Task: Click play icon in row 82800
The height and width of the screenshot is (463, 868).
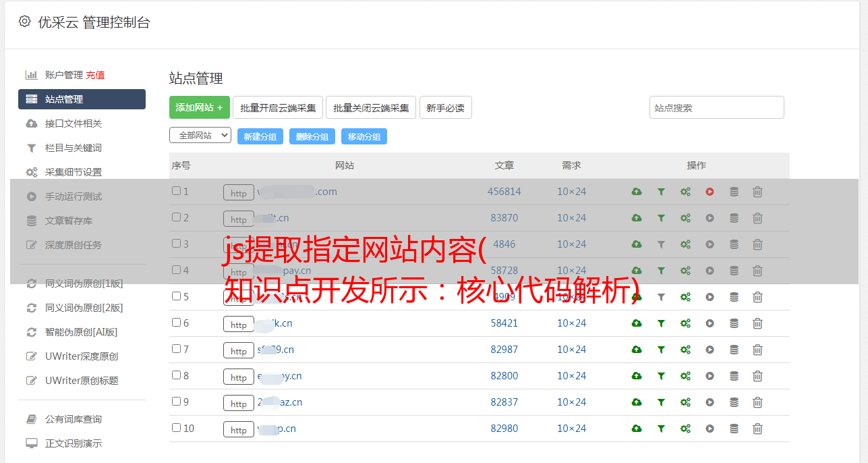Action: tap(710, 376)
